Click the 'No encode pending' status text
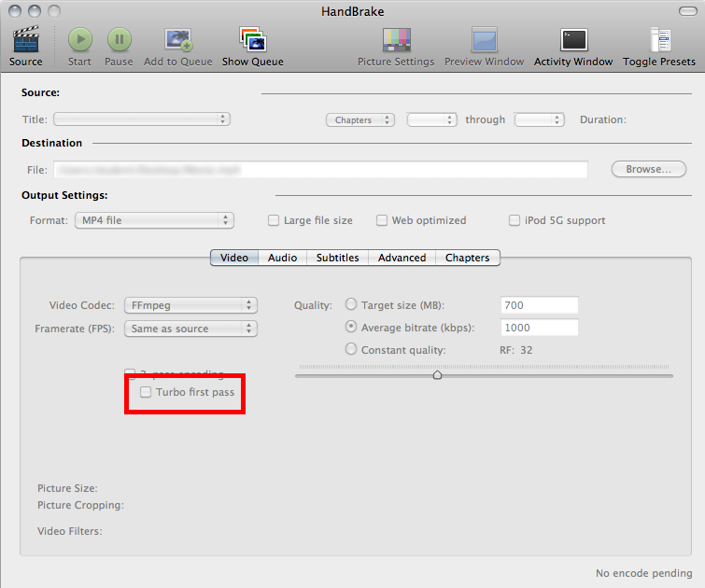The width and height of the screenshot is (705, 588). coord(644,573)
